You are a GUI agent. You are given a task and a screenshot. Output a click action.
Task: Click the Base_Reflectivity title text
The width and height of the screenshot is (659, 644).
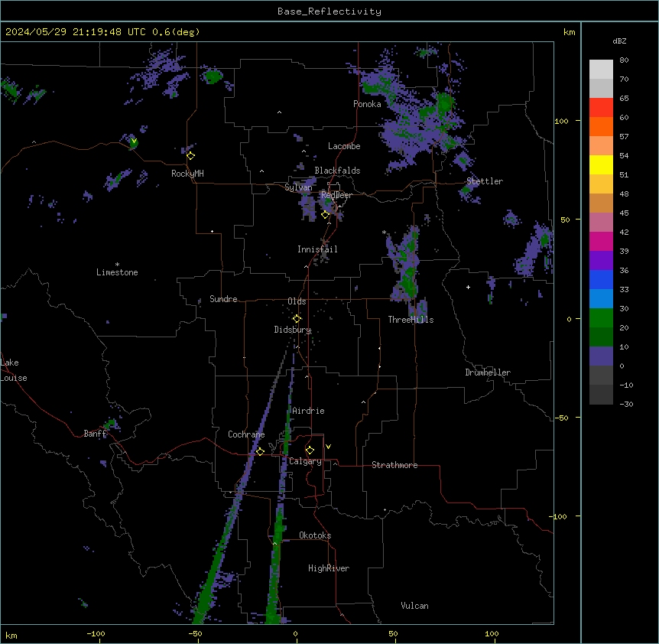point(329,11)
